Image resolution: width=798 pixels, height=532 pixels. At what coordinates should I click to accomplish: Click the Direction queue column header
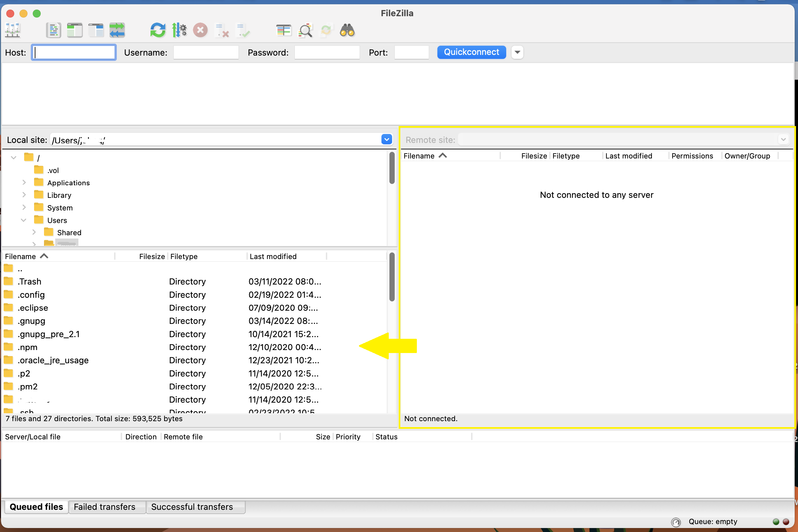click(141, 437)
